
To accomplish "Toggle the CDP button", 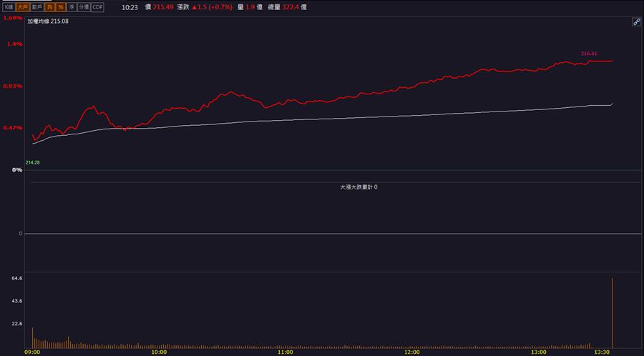I will [97, 7].
